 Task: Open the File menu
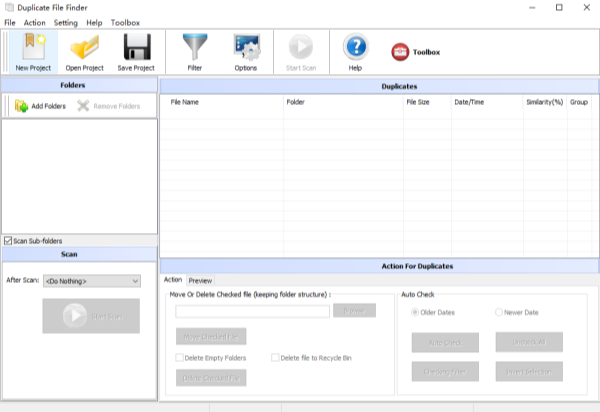point(10,23)
